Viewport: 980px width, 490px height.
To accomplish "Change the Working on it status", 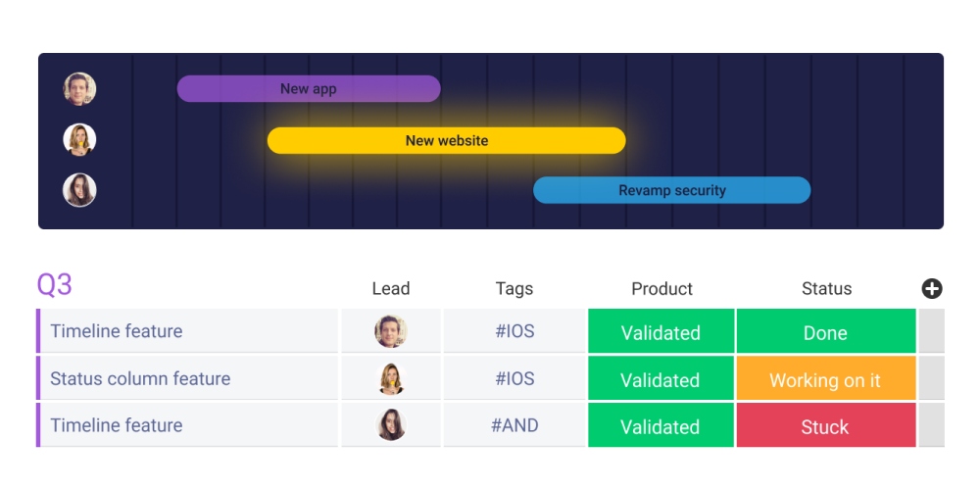I will click(825, 379).
